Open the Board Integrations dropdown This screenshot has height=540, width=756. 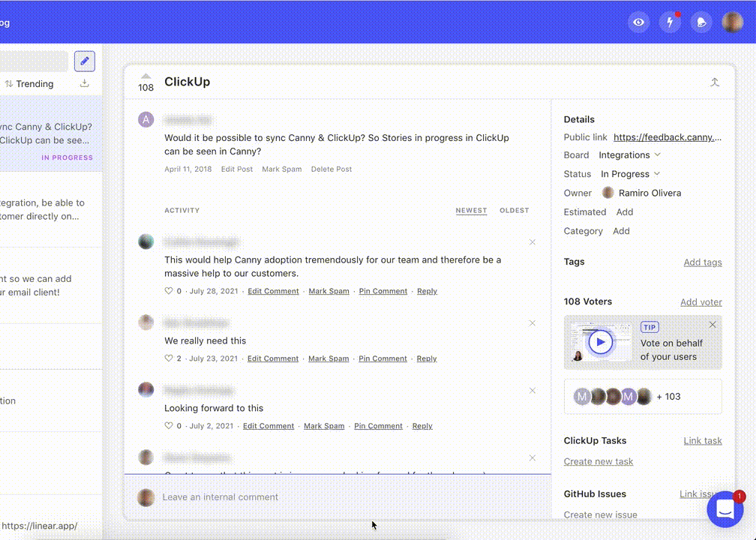pos(630,155)
